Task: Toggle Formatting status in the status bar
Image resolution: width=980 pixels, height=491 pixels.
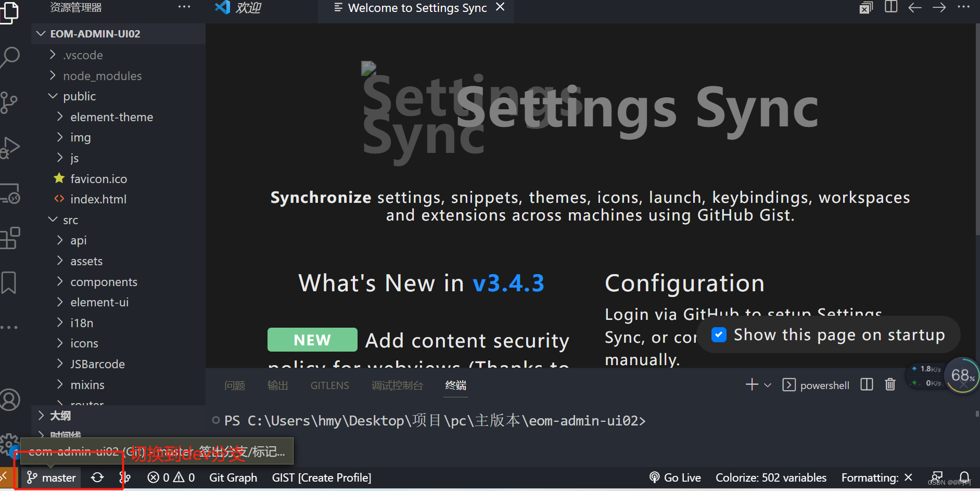Action: click(877, 477)
